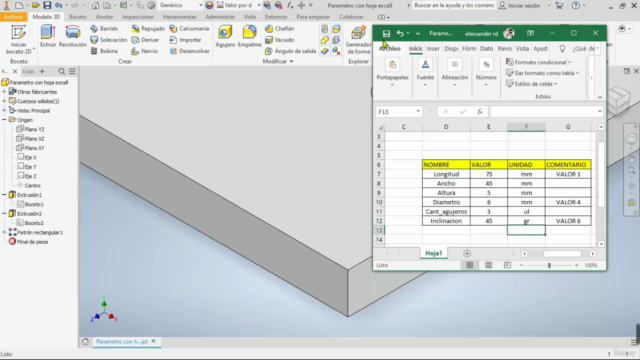The width and height of the screenshot is (640, 360).
Task: Open the Archivo menu in Inventor
Action: (x=13, y=17)
